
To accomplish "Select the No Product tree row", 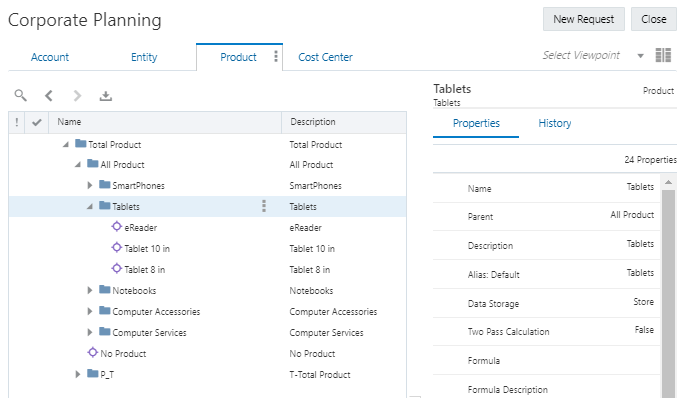I will coord(207,354).
